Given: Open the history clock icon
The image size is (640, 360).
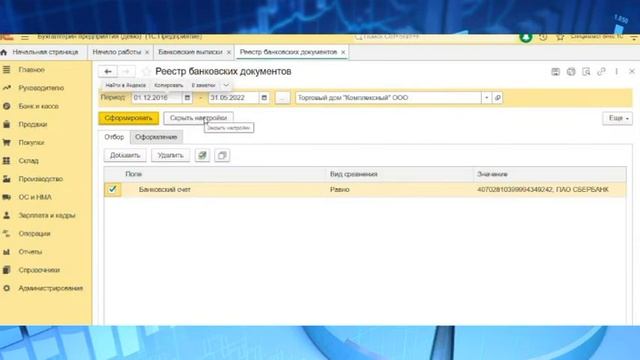Looking at the screenshot, I should (543, 38).
